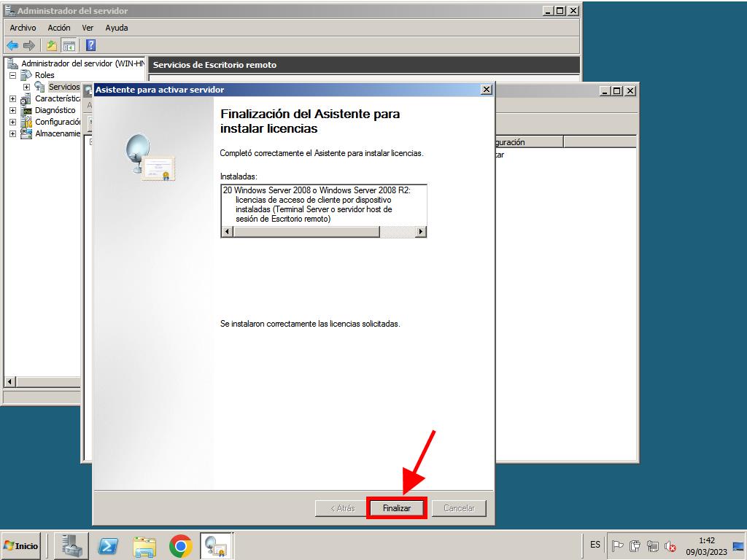The image size is (747, 560).
Task: Click the Finalizar button
Action: (396, 508)
